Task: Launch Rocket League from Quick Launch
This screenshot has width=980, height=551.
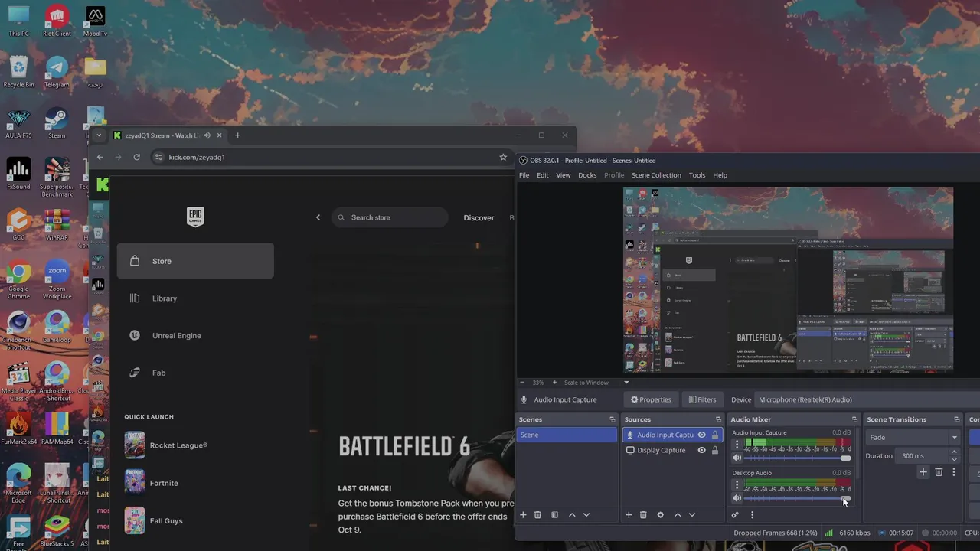Action: (x=166, y=445)
